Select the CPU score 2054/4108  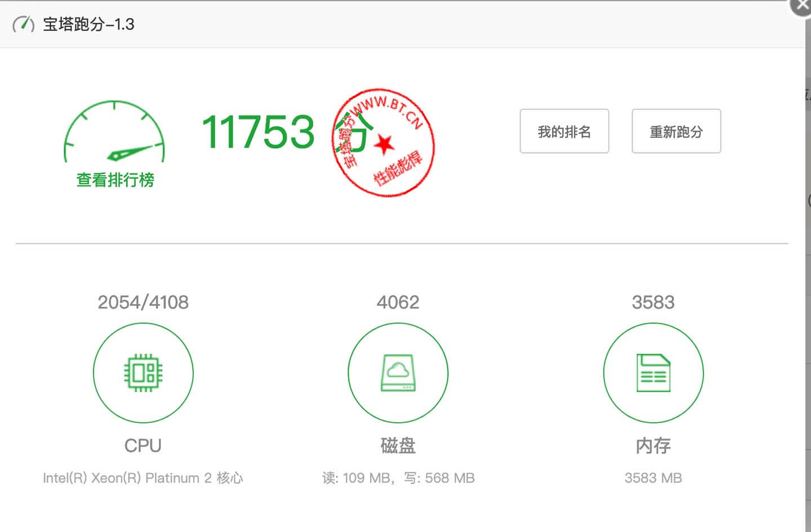point(143,302)
